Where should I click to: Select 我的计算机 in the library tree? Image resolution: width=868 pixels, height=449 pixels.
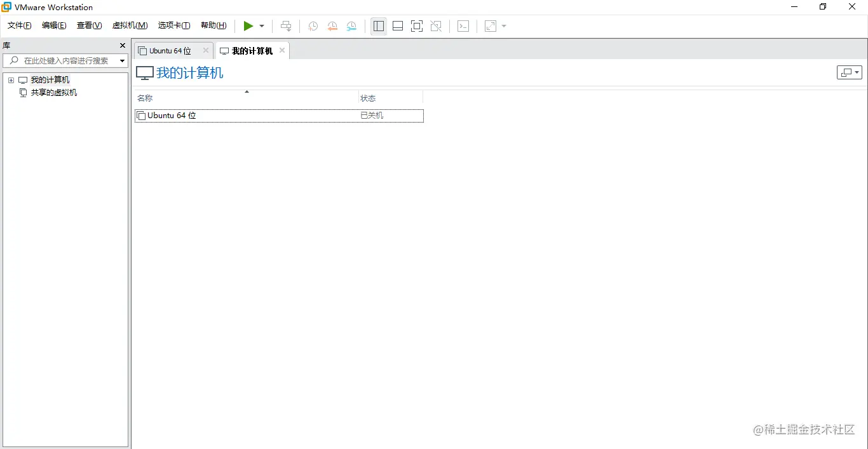click(x=50, y=80)
